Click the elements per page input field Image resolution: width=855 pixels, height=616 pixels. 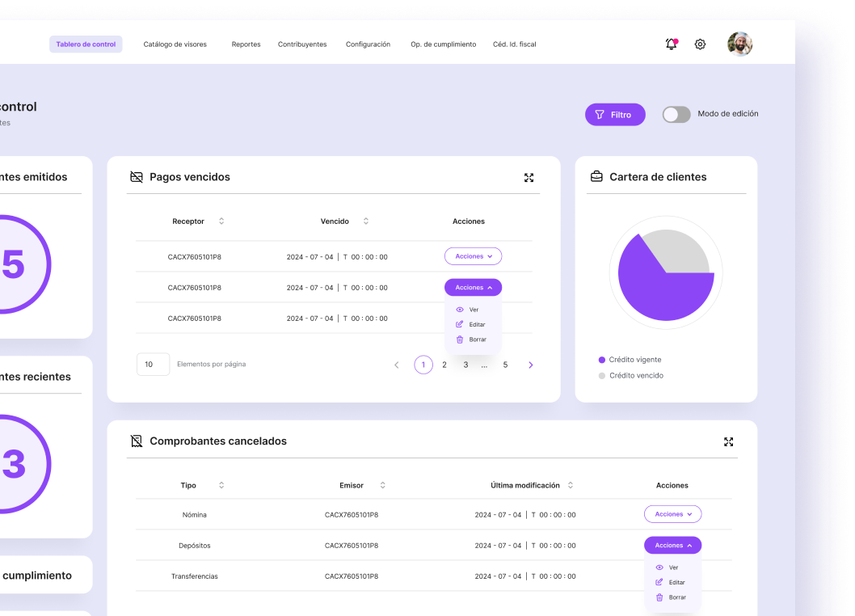point(153,365)
